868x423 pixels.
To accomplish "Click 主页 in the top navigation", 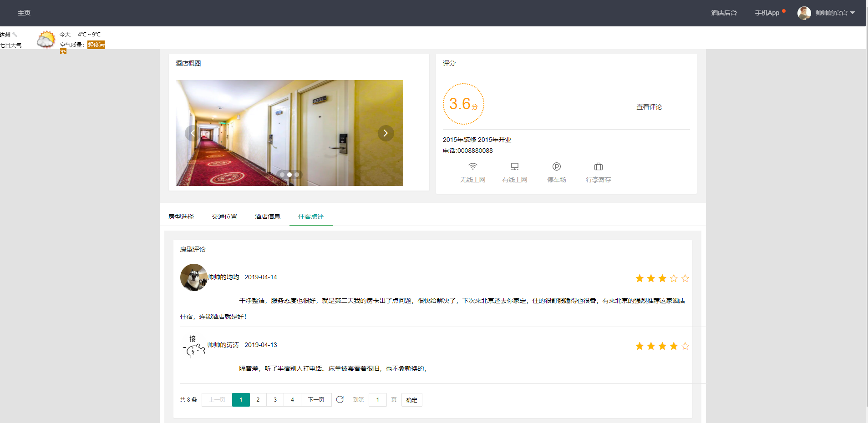I will point(24,13).
